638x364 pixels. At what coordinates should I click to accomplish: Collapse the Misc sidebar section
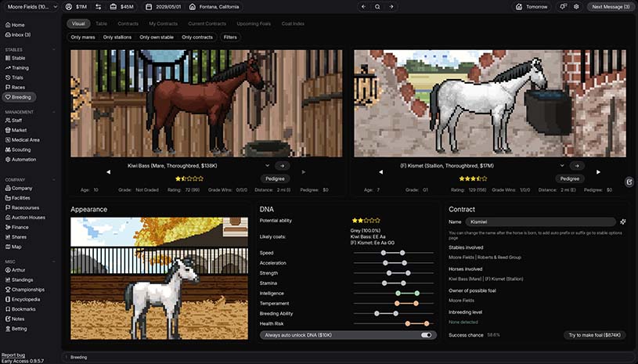point(54,262)
